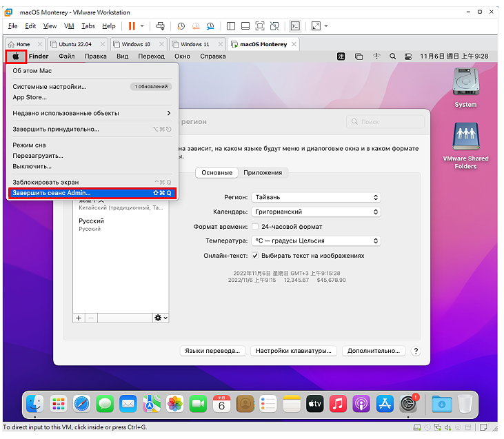This screenshot has width=504, height=439.
Task: Open stretch display dropdown arrow
Action: pos(326,26)
